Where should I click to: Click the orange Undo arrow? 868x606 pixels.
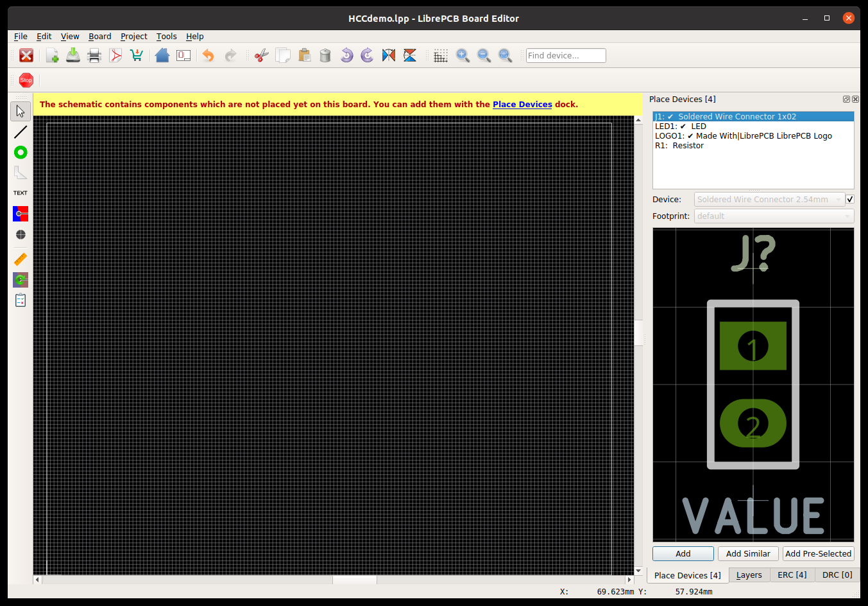coord(208,56)
